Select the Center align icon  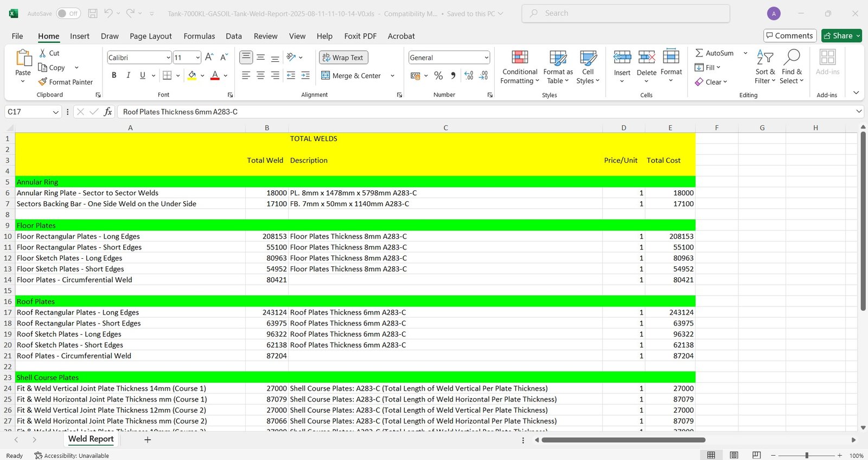point(260,75)
